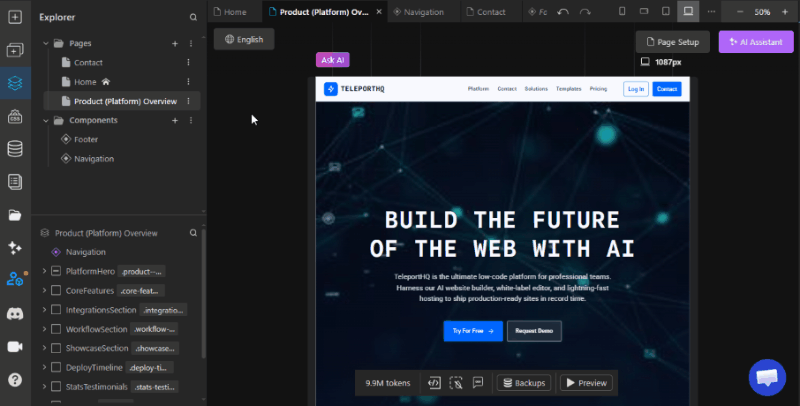This screenshot has width=800, height=406.
Task: Expand the ShowcaseSection layer
Action: click(x=44, y=348)
